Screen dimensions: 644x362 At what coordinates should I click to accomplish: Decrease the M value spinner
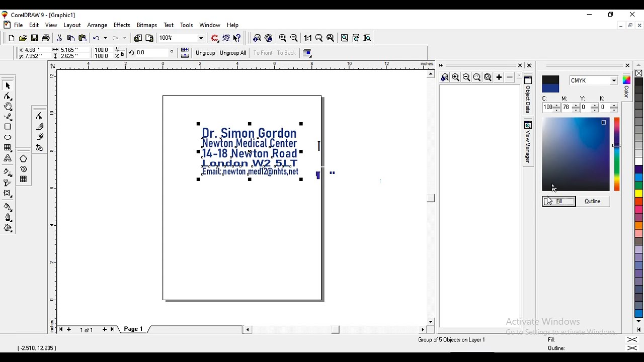[x=576, y=110]
